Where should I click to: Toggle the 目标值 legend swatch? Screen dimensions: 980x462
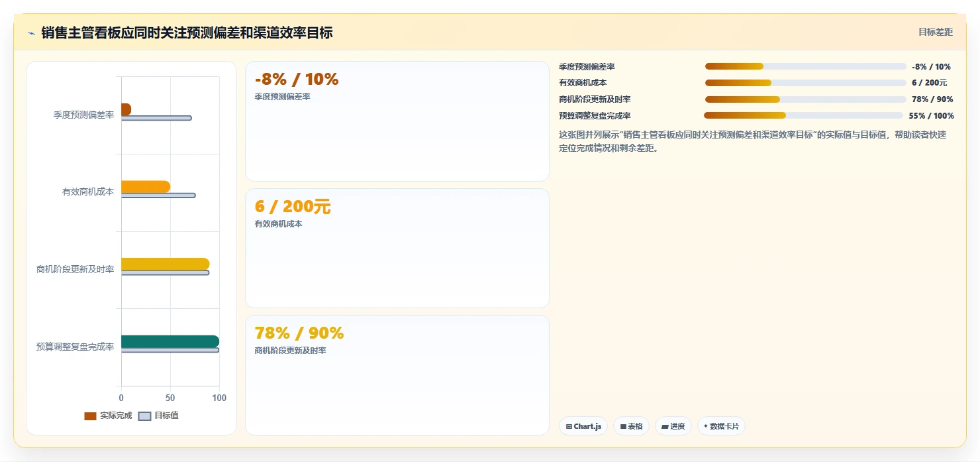(x=144, y=416)
